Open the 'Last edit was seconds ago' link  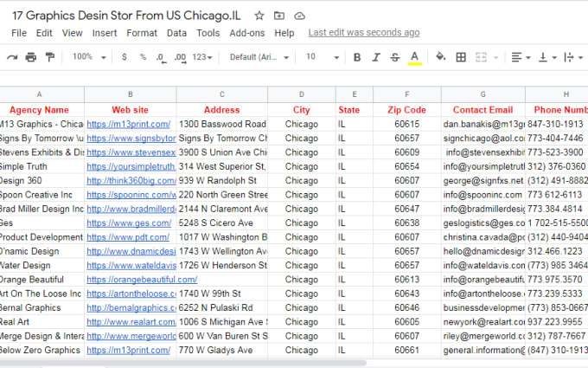364,33
